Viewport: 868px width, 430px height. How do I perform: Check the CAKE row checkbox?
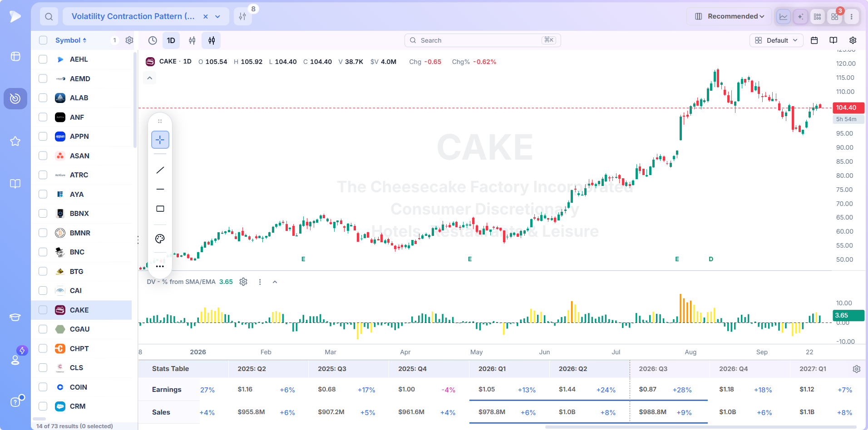[x=43, y=310]
